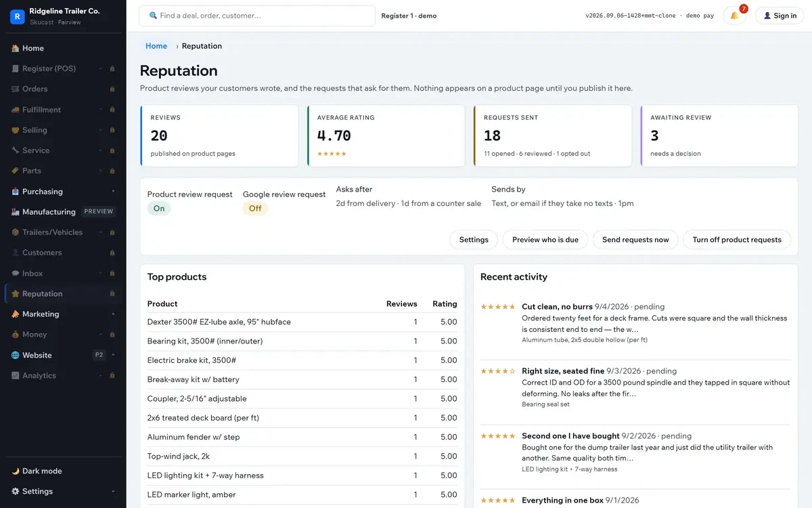Click the Selling handshake icon in sidebar
Image resolution: width=812 pixels, height=508 pixels.
point(15,130)
